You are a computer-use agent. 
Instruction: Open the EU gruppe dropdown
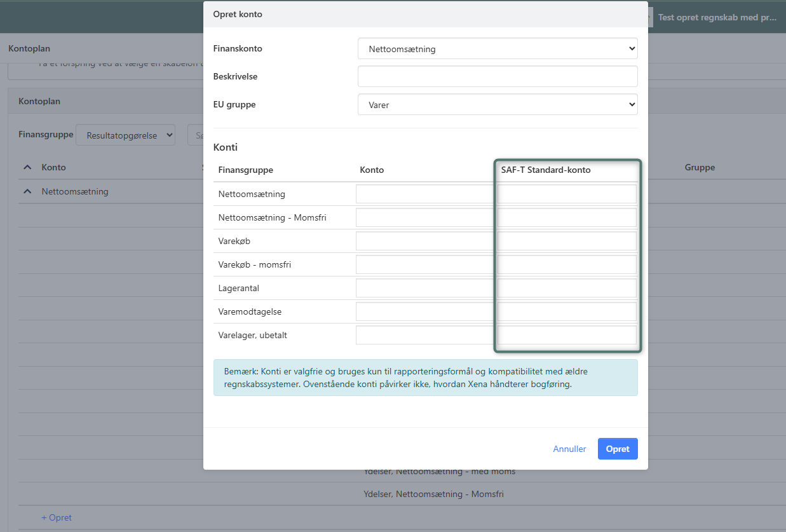click(x=498, y=105)
